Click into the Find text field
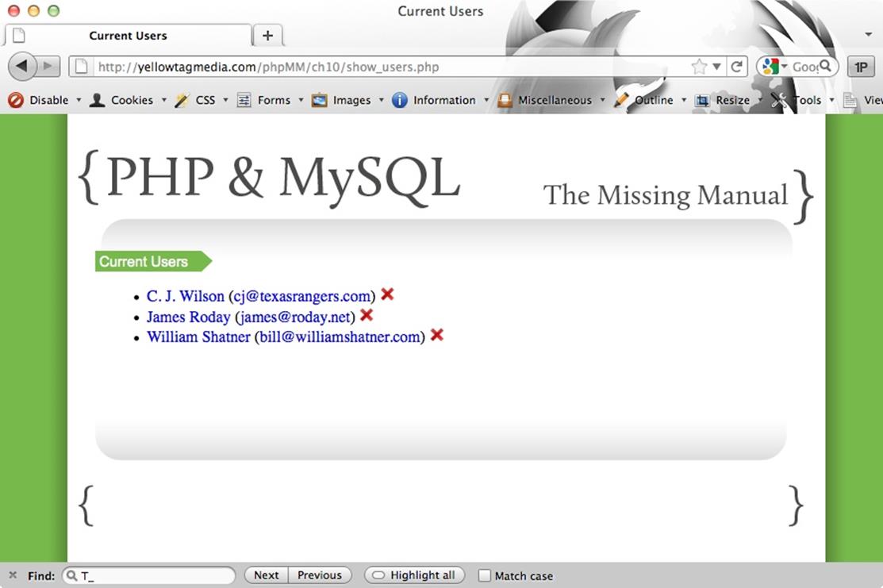 [148, 575]
